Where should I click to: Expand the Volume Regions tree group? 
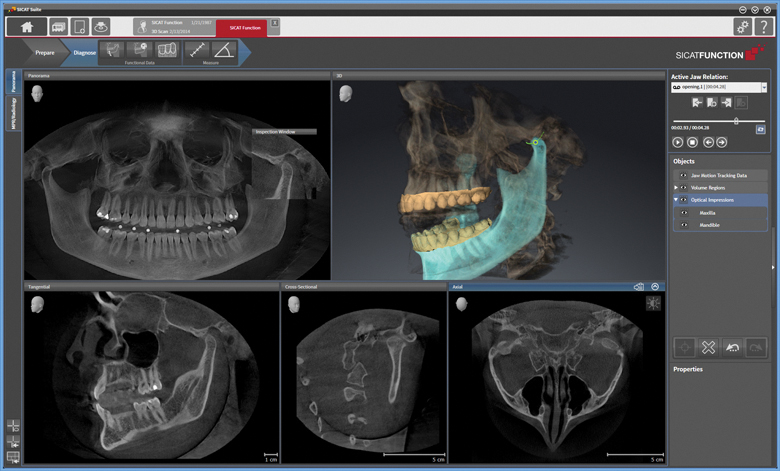click(675, 187)
